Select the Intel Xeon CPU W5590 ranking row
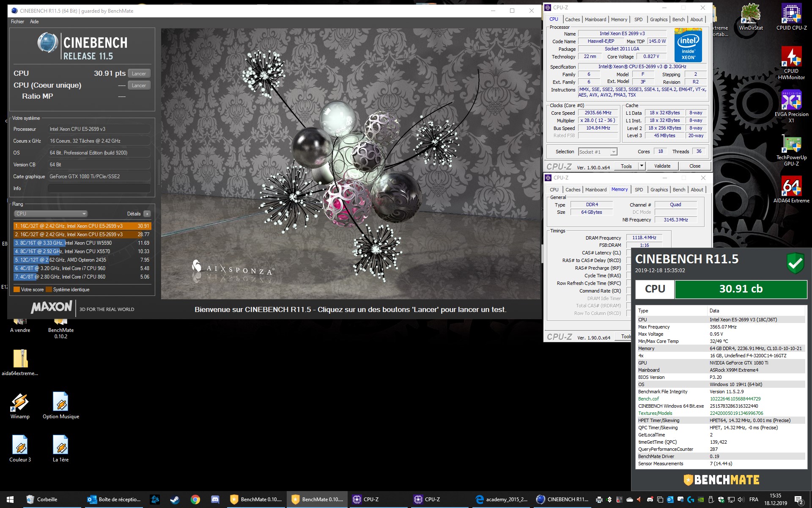Image resolution: width=812 pixels, height=508 pixels. tap(82, 243)
